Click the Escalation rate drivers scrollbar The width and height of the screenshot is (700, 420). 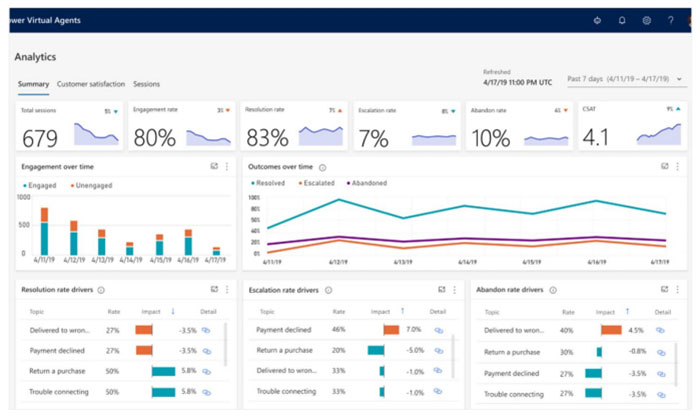click(453, 356)
